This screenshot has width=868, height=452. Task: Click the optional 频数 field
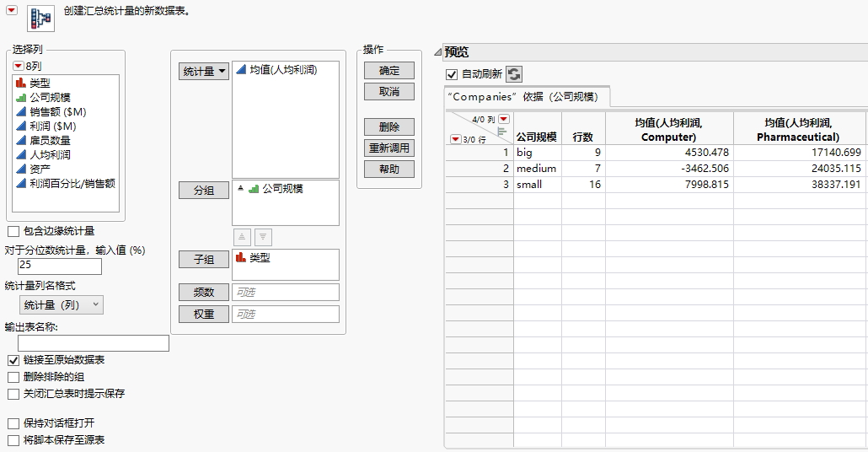tap(286, 292)
